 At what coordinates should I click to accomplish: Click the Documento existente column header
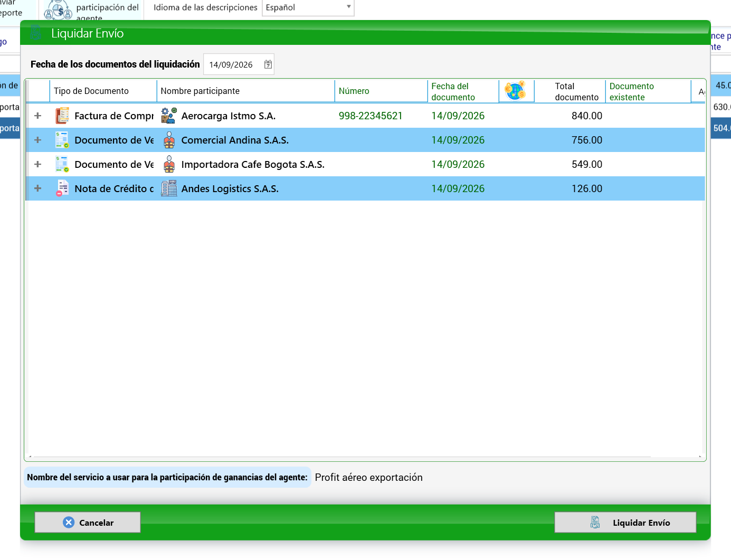tap(648, 91)
